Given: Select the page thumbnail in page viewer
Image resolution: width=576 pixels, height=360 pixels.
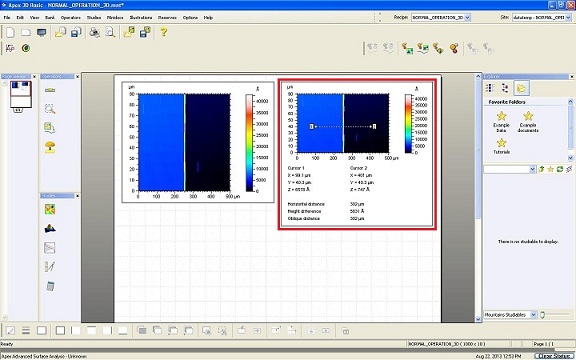Looking at the screenshot, I should (x=21, y=94).
